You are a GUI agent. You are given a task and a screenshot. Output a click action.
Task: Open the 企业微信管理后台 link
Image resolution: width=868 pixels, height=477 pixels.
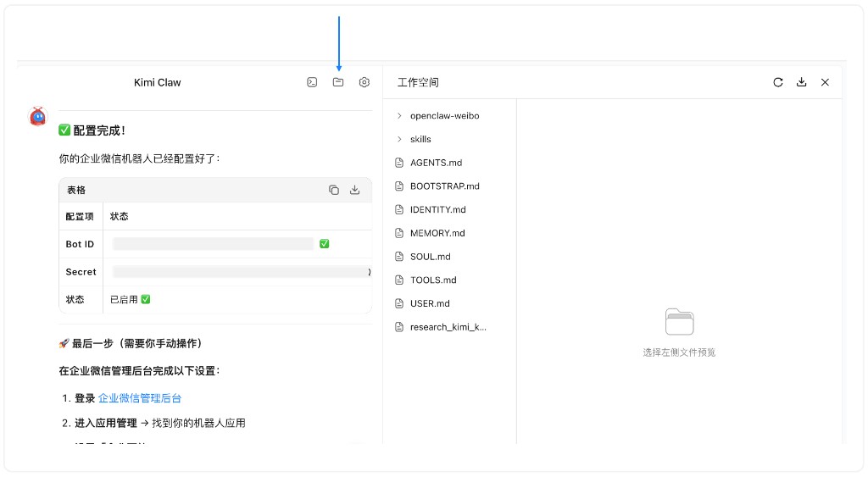click(x=140, y=398)
